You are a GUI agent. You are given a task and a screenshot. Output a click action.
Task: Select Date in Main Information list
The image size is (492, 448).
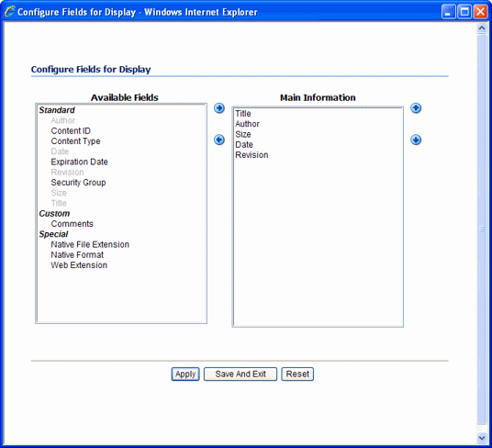pos(244,145)
